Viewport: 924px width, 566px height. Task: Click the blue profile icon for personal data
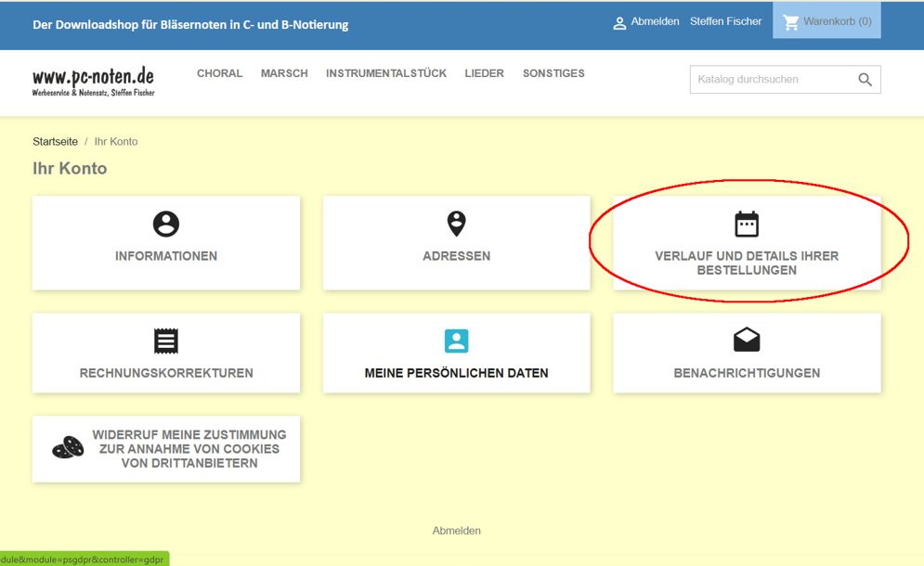tap(456, 341)
